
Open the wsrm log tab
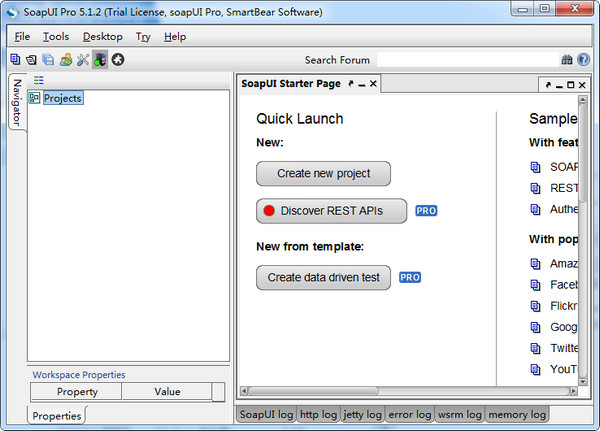click(x=460, y=415)
